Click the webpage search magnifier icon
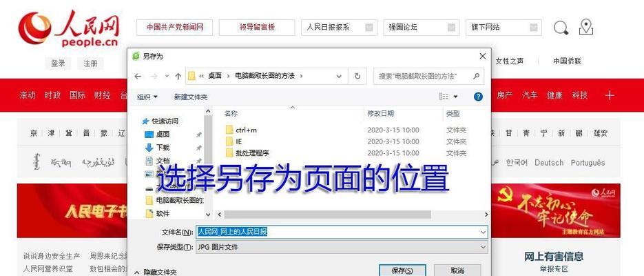This screenshot has width=644, height=276. coord(561,28)
